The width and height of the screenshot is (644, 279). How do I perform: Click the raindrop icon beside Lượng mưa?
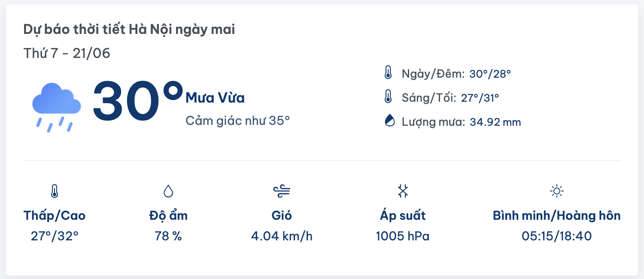click(389, 121)
